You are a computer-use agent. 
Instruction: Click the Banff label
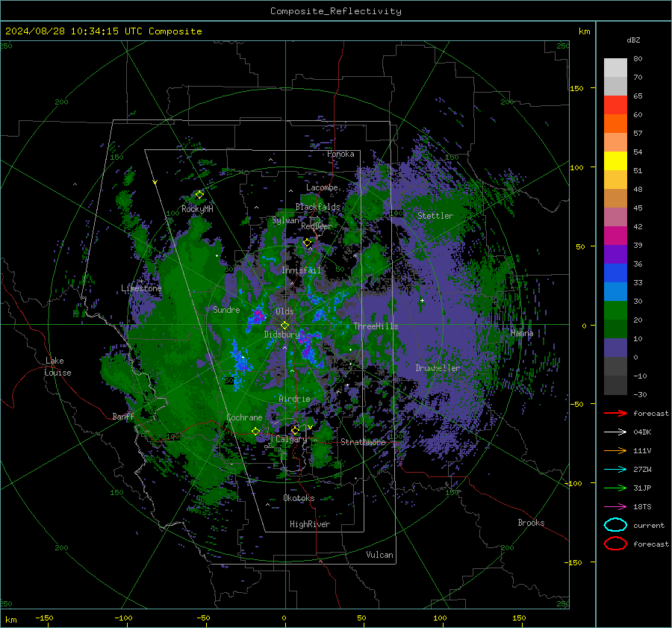123,416
